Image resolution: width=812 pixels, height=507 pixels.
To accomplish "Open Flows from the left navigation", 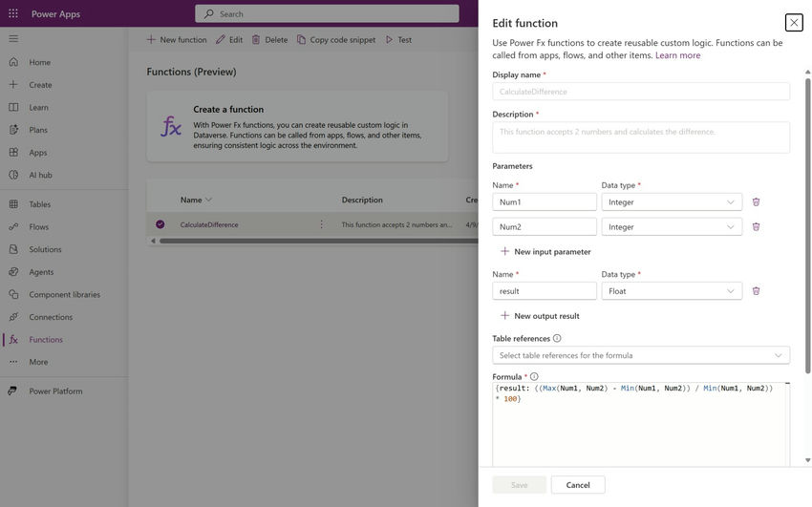I will [x=39, y=226].
